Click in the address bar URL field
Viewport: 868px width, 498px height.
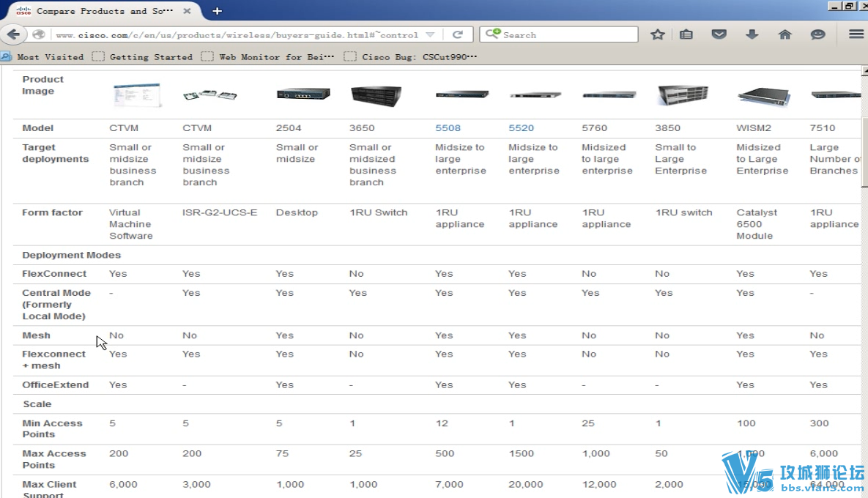237,34
